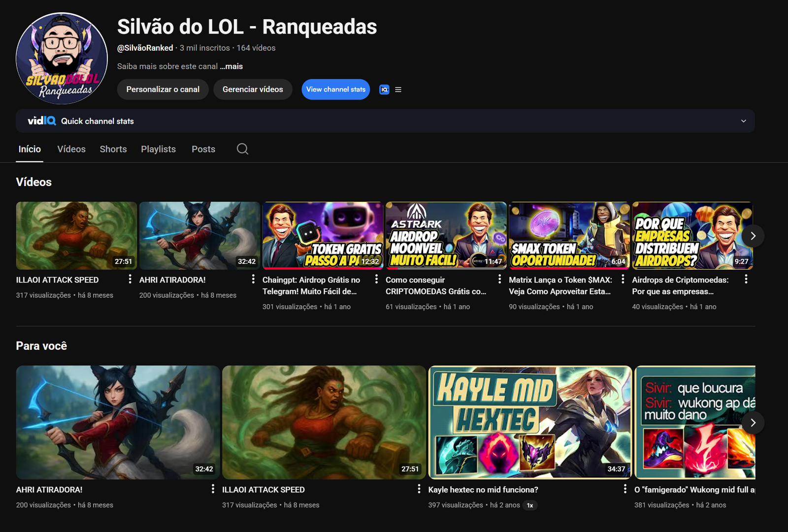Click the @SilvãoRanked channel handle
This screenshot has height=532, width=788.
tap(145, 48)
